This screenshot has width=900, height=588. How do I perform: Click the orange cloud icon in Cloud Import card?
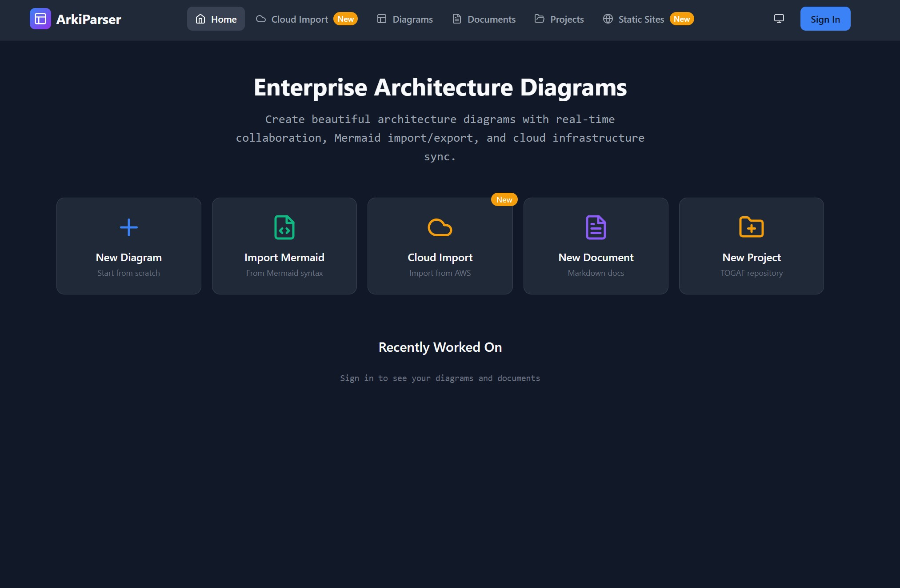coord(440,227)
